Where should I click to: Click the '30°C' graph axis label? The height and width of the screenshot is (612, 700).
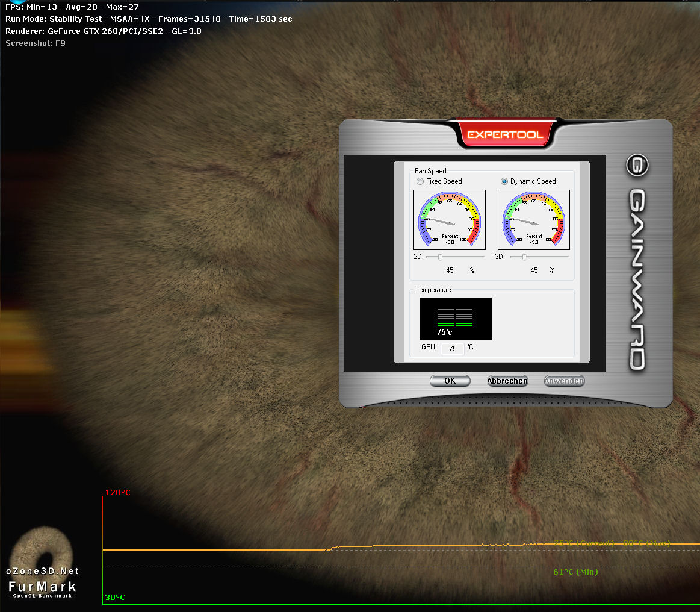(115, 598)
